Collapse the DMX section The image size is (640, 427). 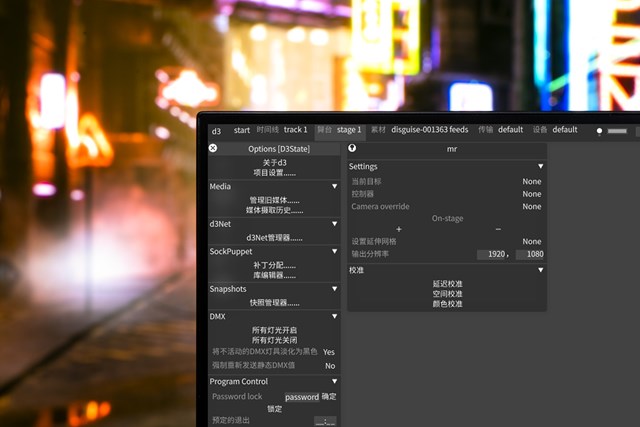(x=334, y=316)
